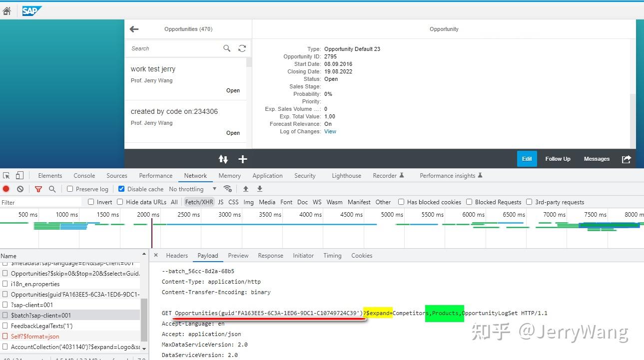Select the inspect element cursor tool
The height and width of the screenshot is (360, 644).
pyautogui.click(x=7, y=175)
